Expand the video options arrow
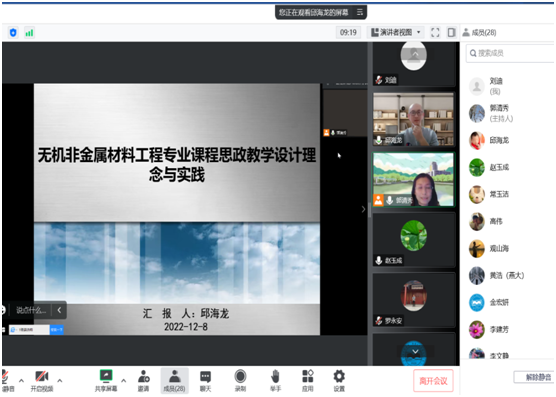The height and width of the screenshot is (397, 556). coord(60,381)
